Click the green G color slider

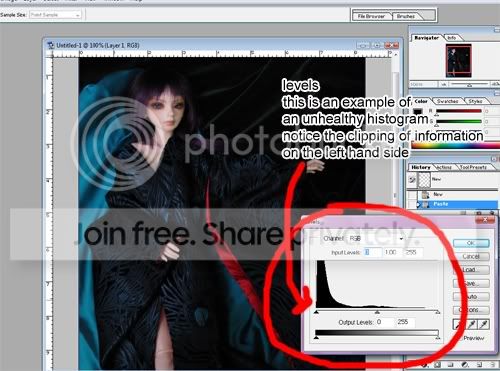tap(459, 121)
